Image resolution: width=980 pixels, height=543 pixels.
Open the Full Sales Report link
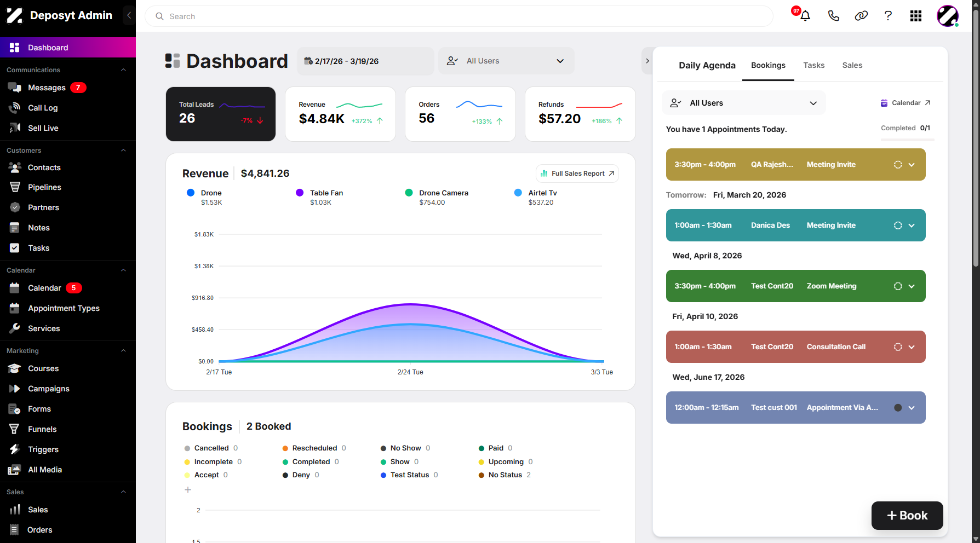pos(577,174)
